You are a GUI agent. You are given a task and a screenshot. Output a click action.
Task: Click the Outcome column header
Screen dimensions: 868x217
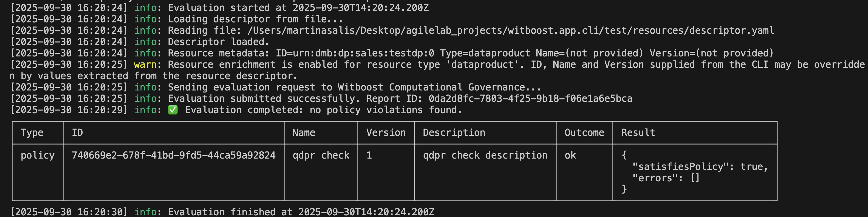coord(584,133)
